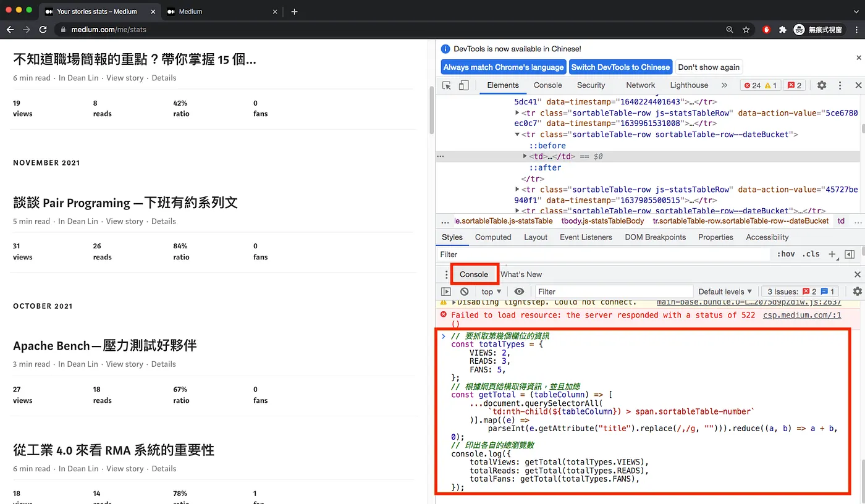Viewport: 865px width, 504px height.
Task: Open the DevTools three-dot customize menu
Action: click(840, 85)
